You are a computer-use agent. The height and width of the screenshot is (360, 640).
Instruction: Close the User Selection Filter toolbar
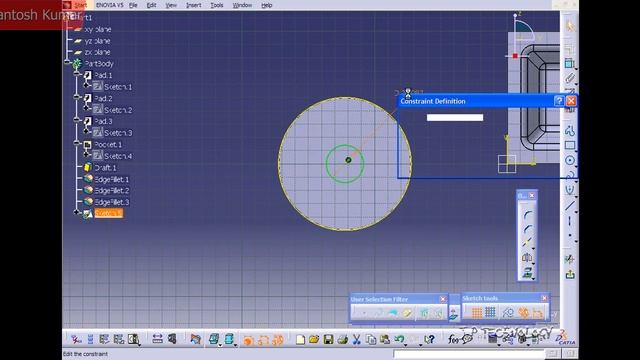tap(443, 299)
